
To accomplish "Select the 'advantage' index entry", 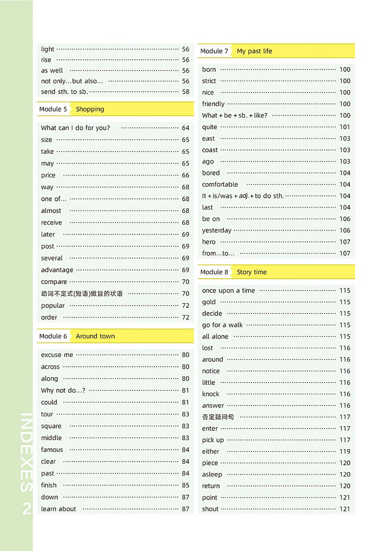I will coord(57,270).
